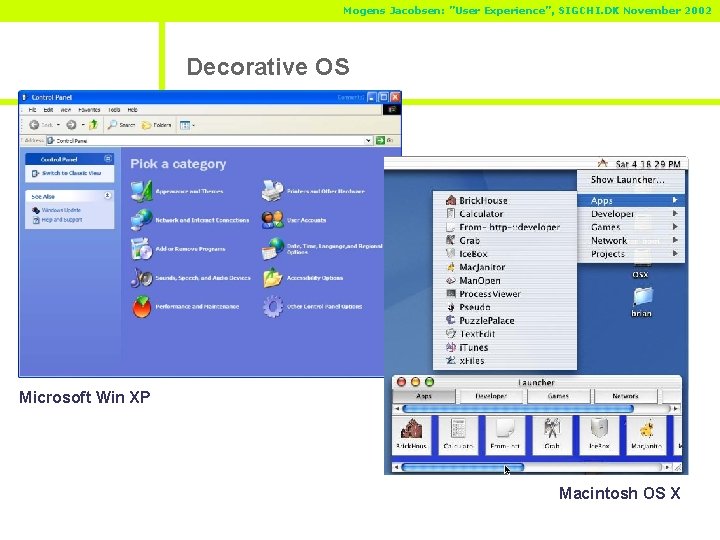The image size is (720, 540).
Task: Open Back button history dropdown arrow
Action: (x=58, y=125)
